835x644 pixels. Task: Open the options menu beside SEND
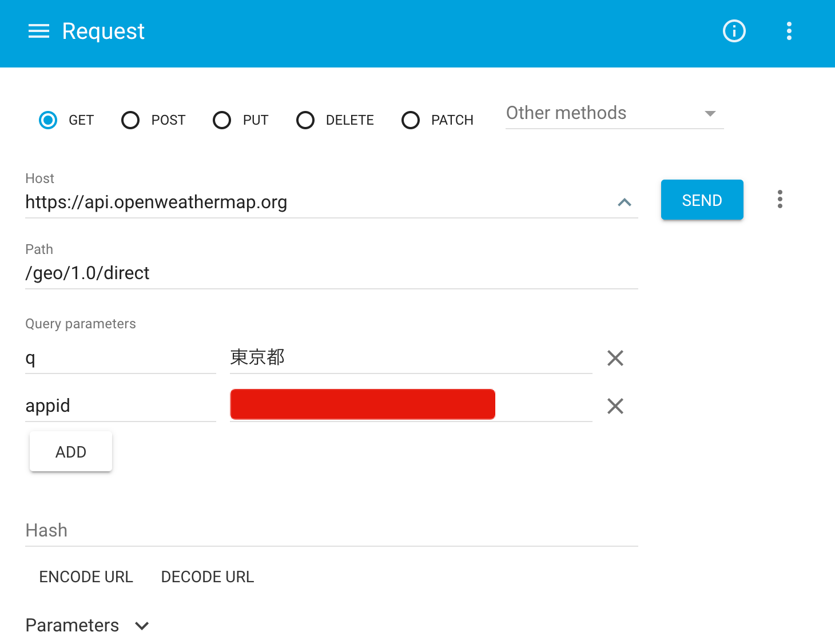click(780, 199)
